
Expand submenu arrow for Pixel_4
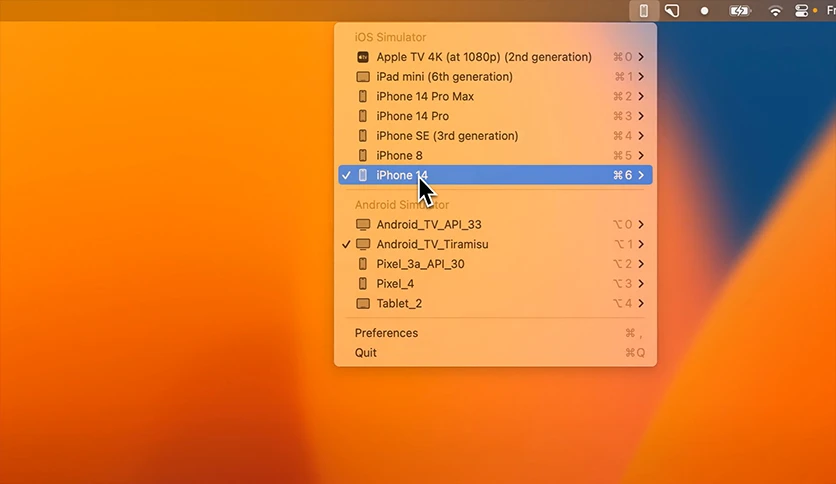coord(641,284)
